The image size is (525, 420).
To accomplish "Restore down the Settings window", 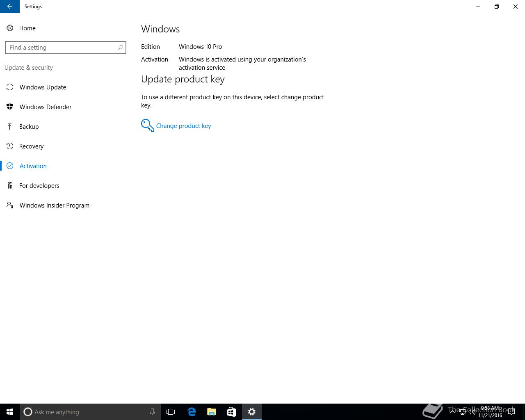I will (497, 7).
